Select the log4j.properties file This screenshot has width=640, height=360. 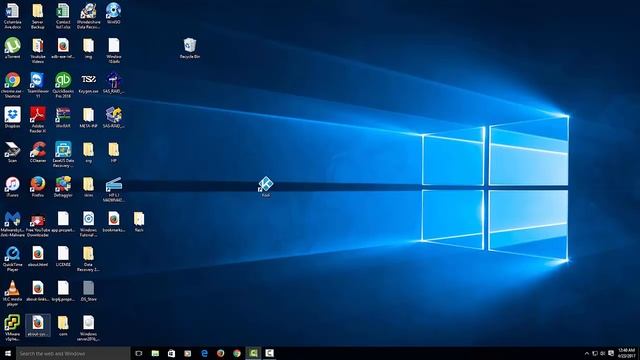[x=63, y=291]
